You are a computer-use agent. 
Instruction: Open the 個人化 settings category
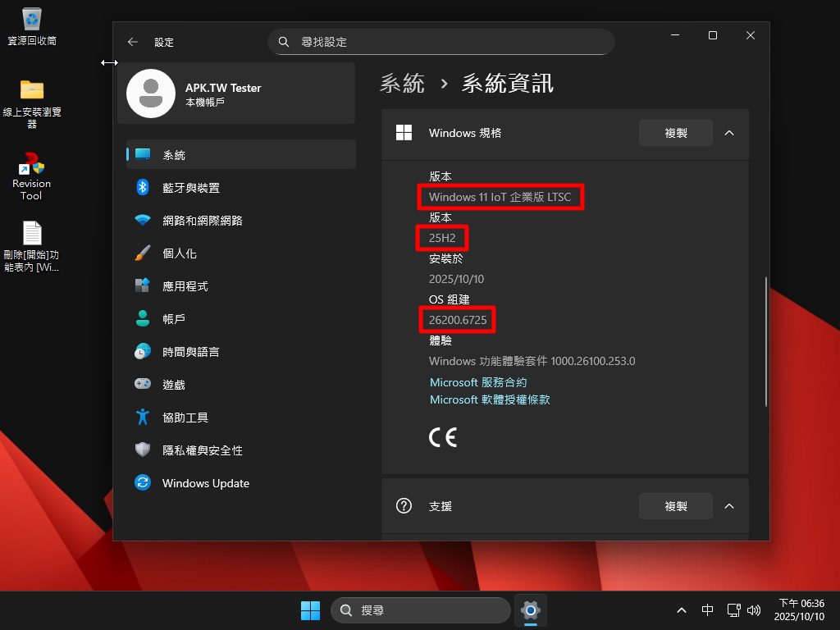pos(241,253)
